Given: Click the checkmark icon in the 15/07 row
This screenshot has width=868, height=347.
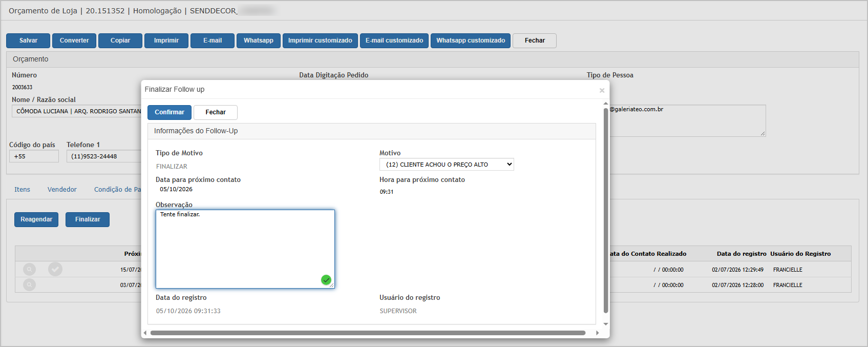Looking at the screenshot, I should (x=55, y=269).
